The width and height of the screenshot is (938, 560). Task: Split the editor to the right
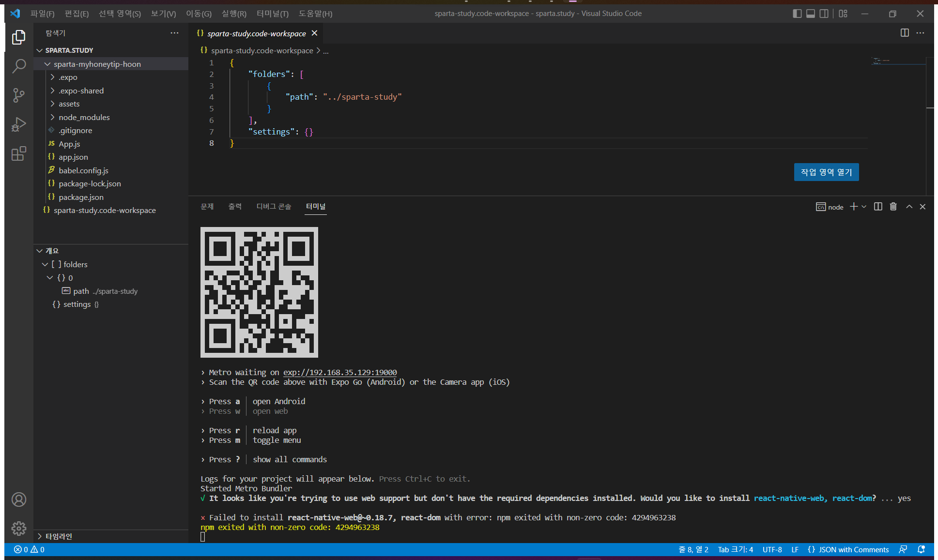tap(905, 33)
